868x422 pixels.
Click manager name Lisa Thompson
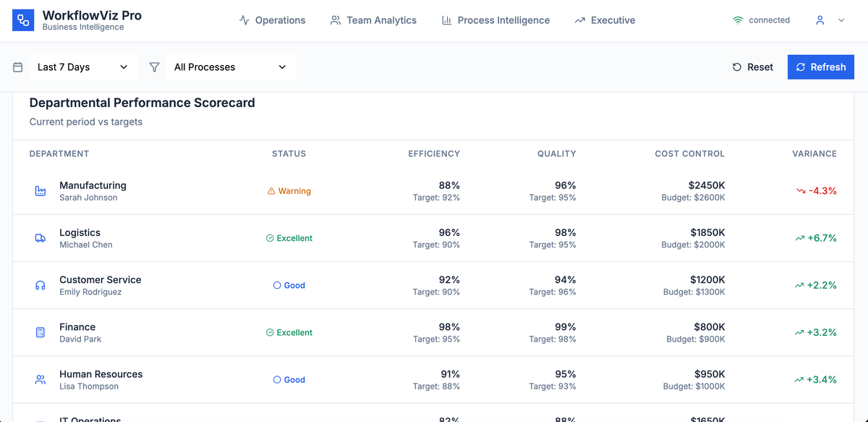[x=89, y=387]
